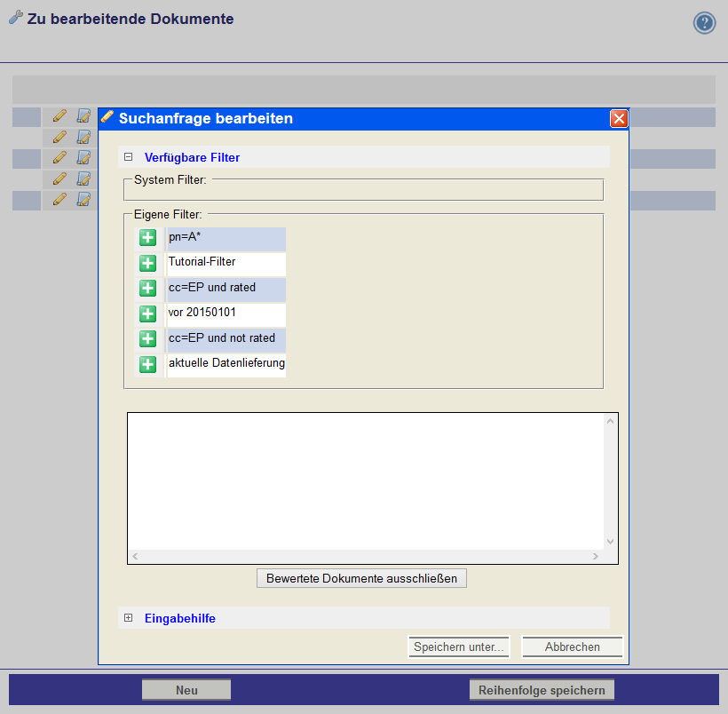Viewport: 728px width, 714px height.
Task: Add the 'cc=EP und rated' filter plus icon
Action: (x=147, y=289)
